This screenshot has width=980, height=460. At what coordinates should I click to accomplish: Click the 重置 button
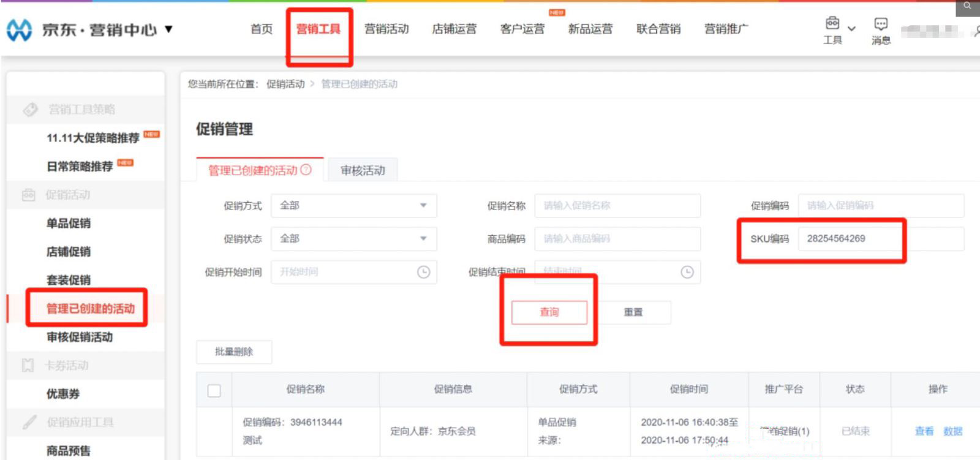tap(633, 312)
